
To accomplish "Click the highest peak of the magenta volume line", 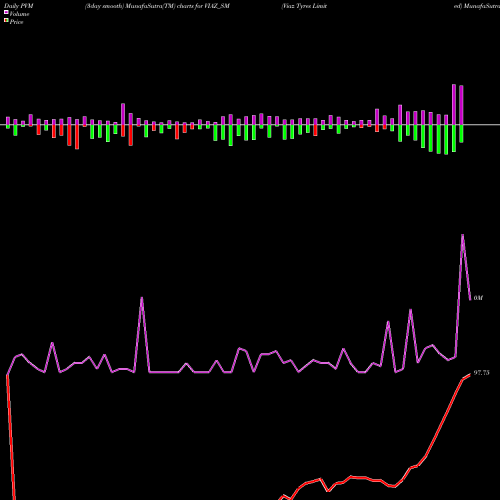I will (462, 235).
